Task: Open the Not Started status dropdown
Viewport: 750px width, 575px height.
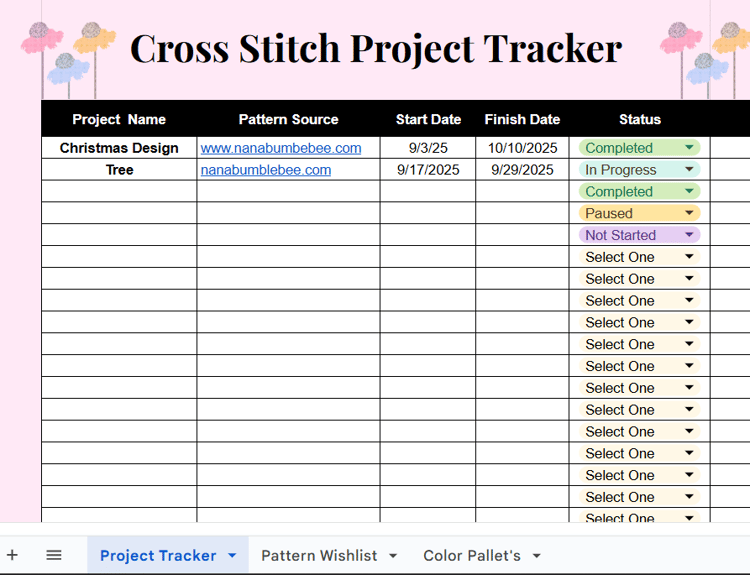Action: pos(689,235)
